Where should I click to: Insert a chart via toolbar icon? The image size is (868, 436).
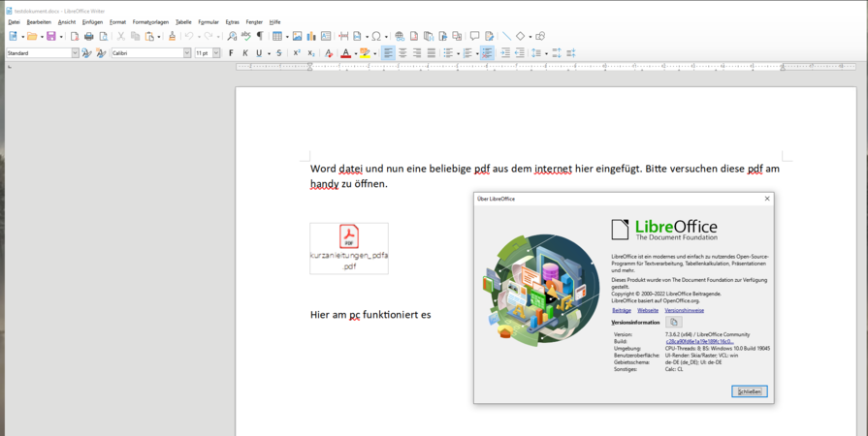311,37
